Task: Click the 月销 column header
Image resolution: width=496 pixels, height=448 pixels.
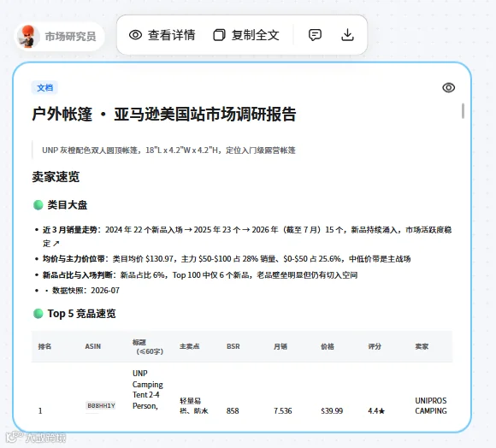Action: click(x=280, y=346)
